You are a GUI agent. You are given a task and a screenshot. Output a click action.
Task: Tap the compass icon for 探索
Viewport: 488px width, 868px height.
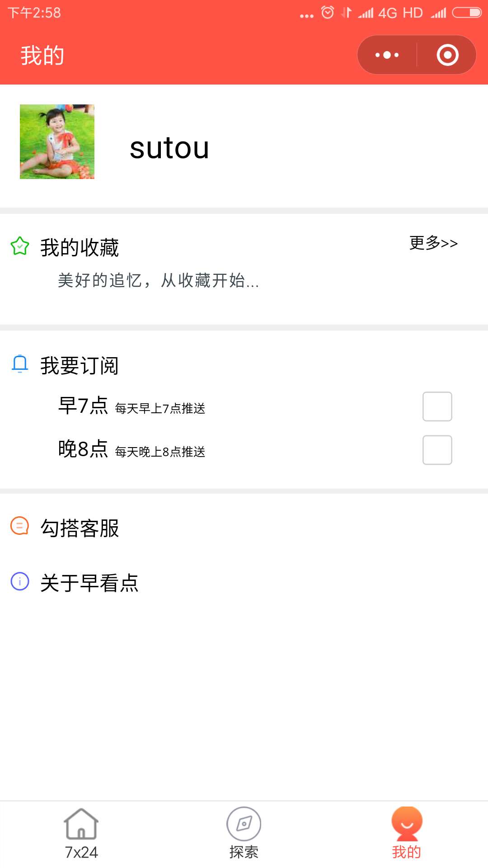pos(244,824)
